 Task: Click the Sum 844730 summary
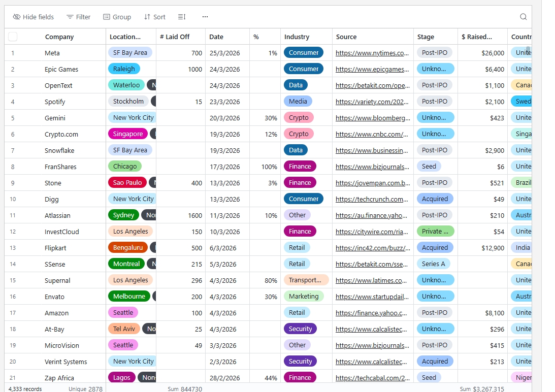[185, 389]
